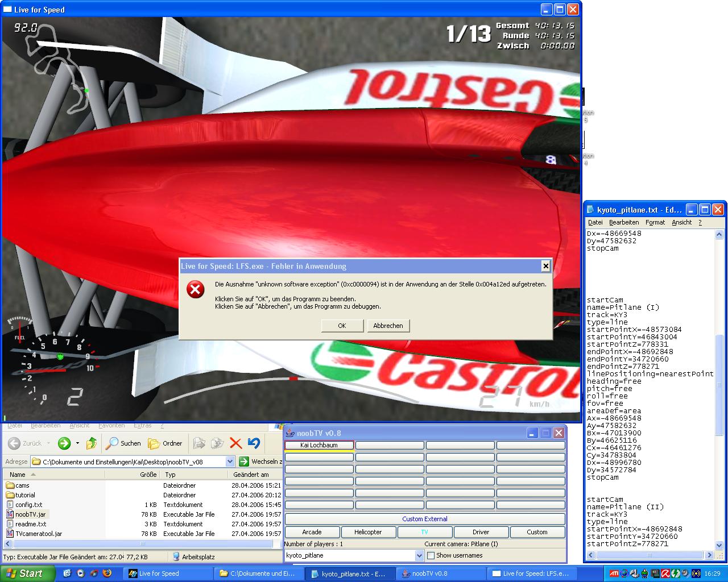Close the LFS.exe error dialog
The image size is (728, 582).
tap(545, 265)
